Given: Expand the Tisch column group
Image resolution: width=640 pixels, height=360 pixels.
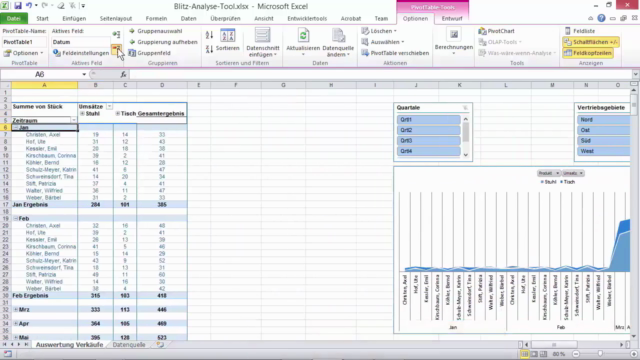Looking at the screenshot, I should [118, 113].
